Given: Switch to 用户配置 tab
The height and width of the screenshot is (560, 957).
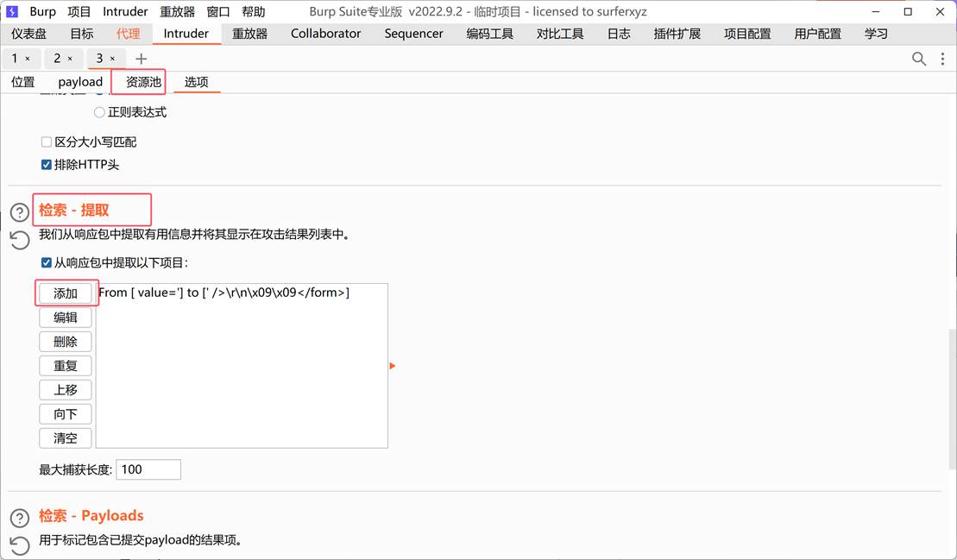Looking at the screenshot, I should coord(818,34).
